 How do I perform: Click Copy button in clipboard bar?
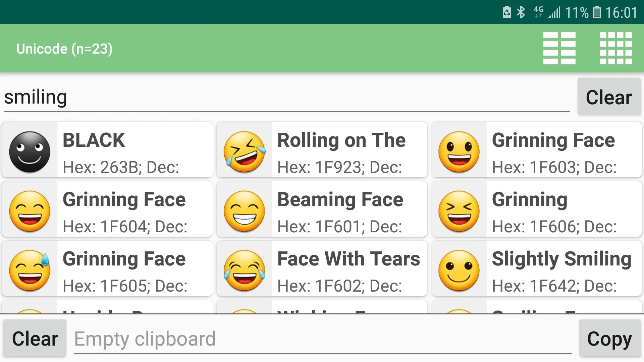pyautogui.click(x=610, y=338)
